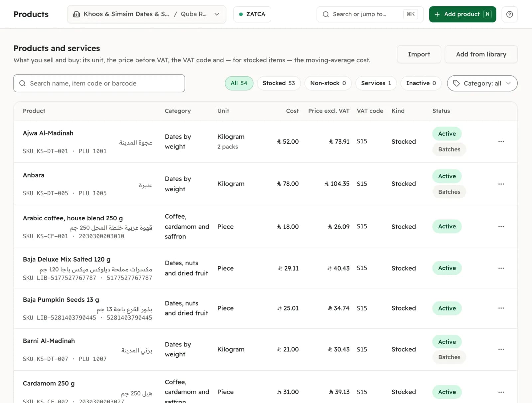Viewport: 532px width, 403px height.
Task: Click the magnifier icon in Search or jump to
Action: coord(326,14)
